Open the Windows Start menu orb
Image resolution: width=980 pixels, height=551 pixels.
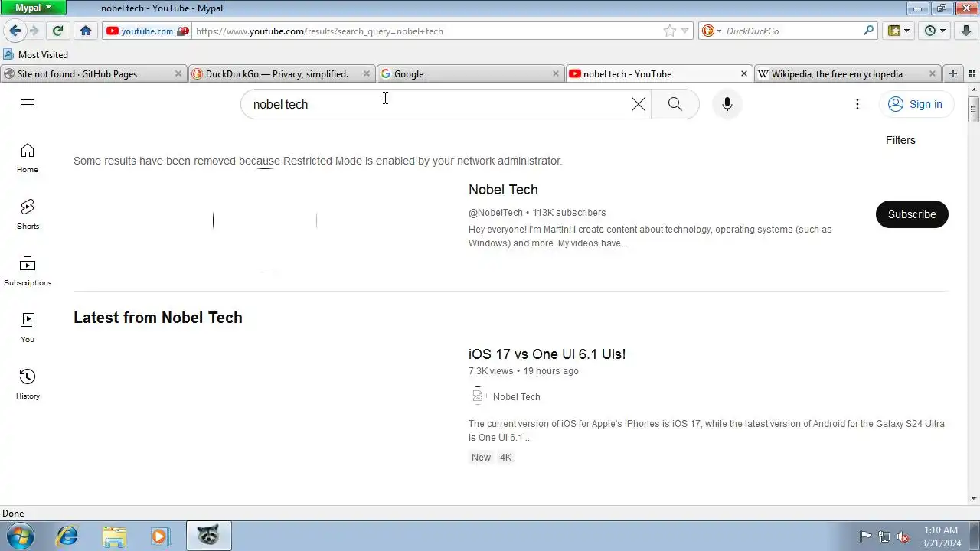coord(21,536)
